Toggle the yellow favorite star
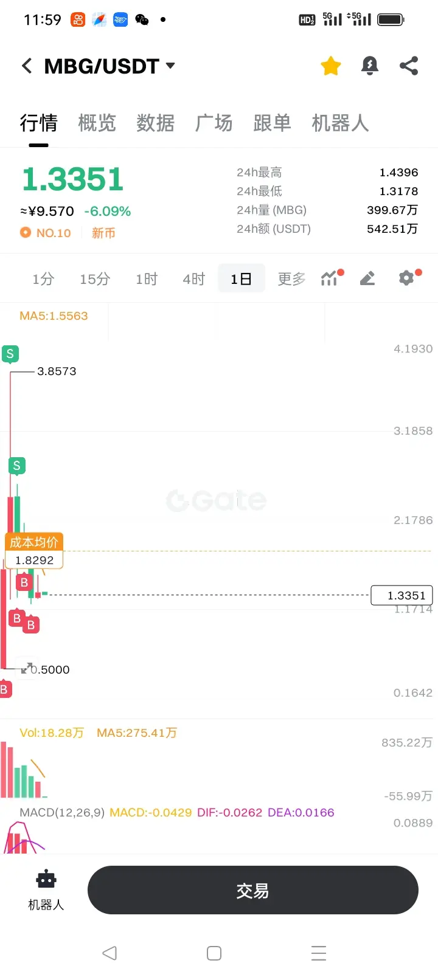The width and height of the screenshot is (438, 980). [x=331, y=66]
